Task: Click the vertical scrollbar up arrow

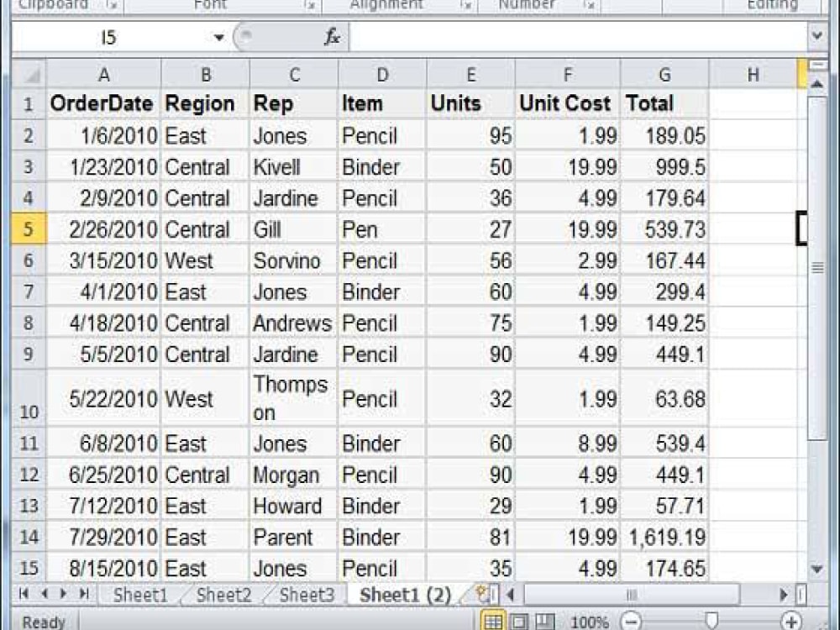Action: [x=817, y=83]
